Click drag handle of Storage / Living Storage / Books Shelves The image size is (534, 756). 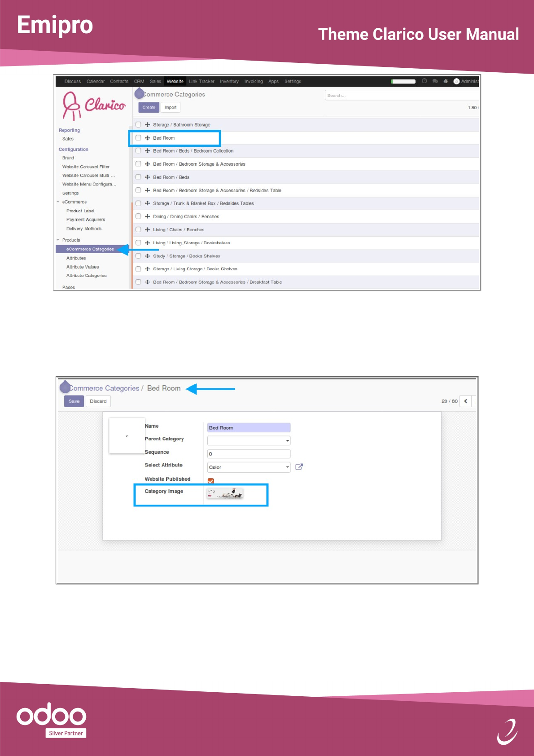click(147, 269)
